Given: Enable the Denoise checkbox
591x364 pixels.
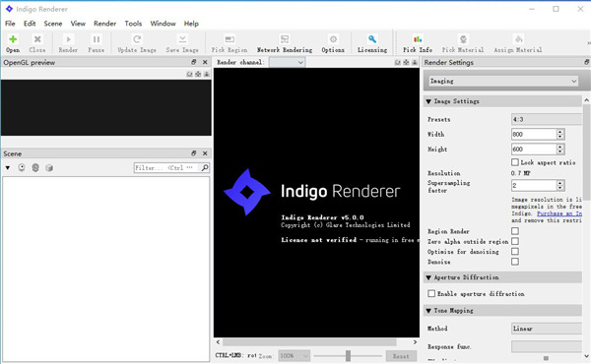Looking at the screenshot, I should [515, 262].
